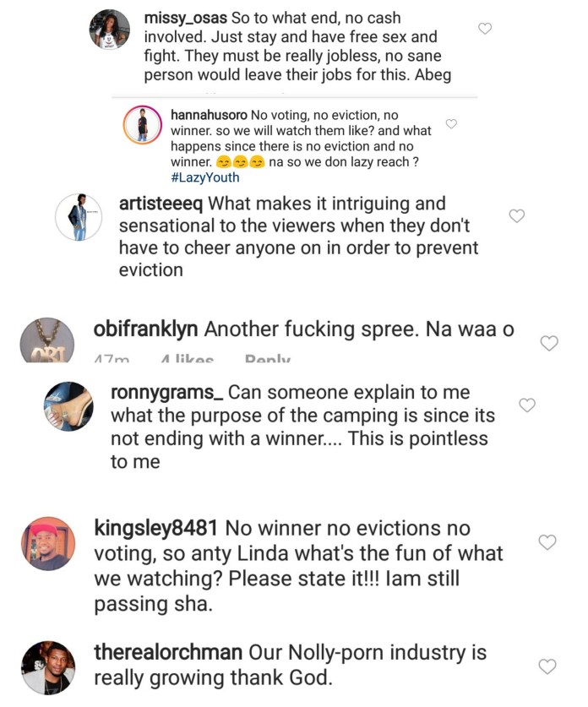This screenshot has width=588, height=707.
Task: Like ronnygrams_ comment about camping
Action: click(x=527, y=405)
